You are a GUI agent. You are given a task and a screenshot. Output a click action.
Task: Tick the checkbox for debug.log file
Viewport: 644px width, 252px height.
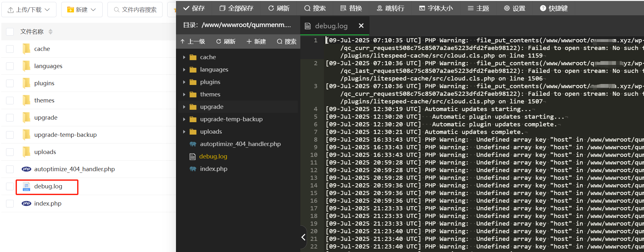(x=10, y=186)
